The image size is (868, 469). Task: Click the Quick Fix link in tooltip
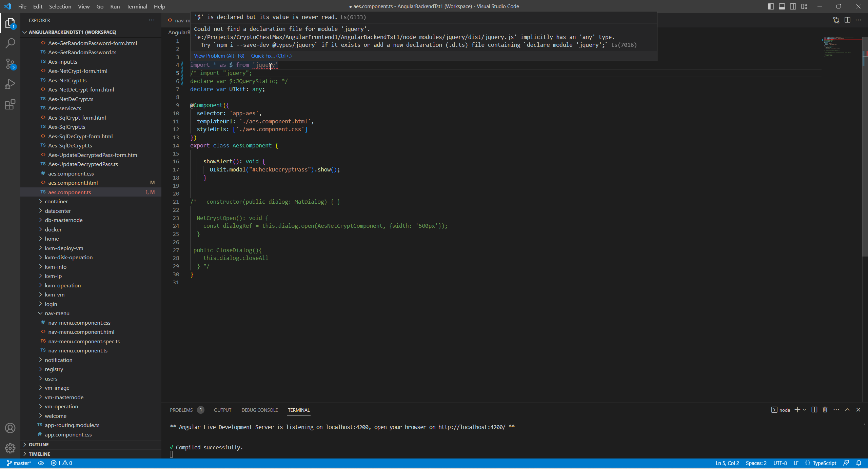(x=271, y=56)
